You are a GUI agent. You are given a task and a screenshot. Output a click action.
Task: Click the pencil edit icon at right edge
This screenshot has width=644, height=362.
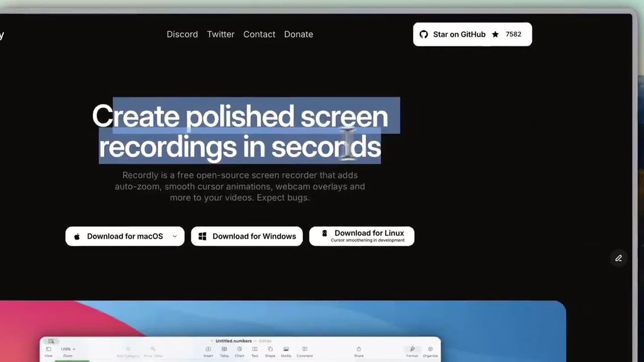pos(619,258)
